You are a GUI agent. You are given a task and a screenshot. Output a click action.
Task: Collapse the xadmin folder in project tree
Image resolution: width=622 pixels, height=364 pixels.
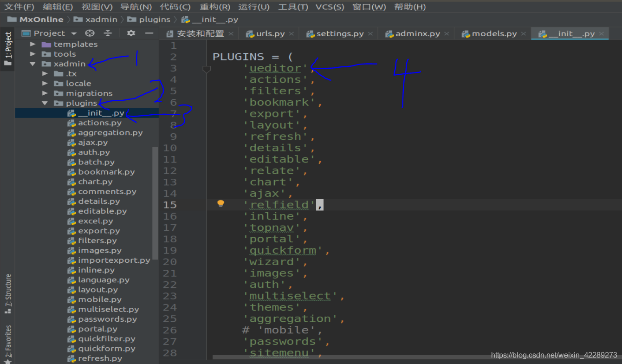click(x=32, y=64)
